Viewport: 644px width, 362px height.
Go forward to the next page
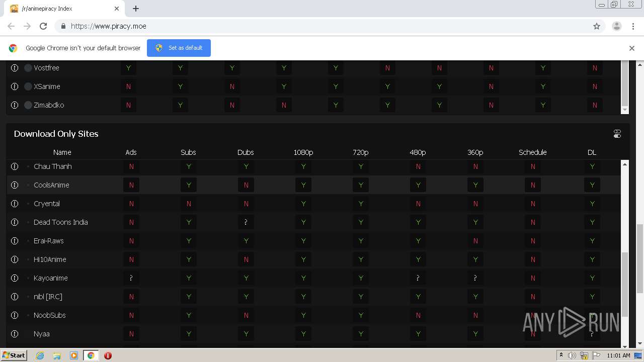(27, 26)
